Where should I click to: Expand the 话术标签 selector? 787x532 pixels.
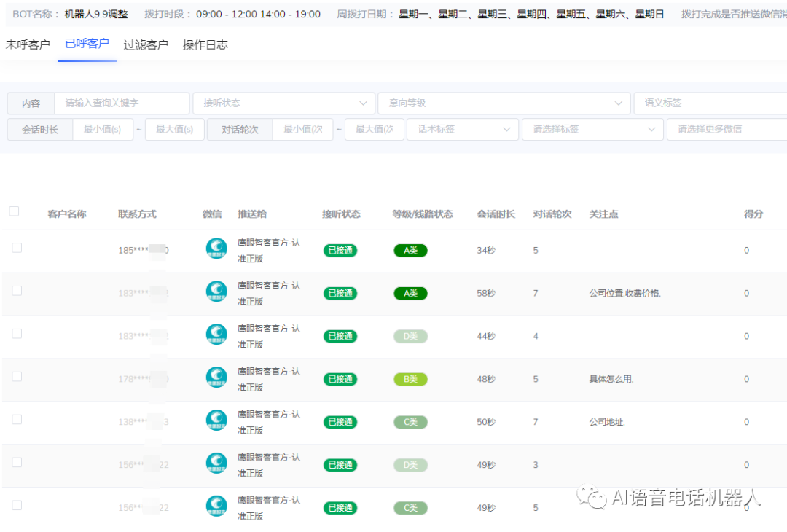pos(463,129)
